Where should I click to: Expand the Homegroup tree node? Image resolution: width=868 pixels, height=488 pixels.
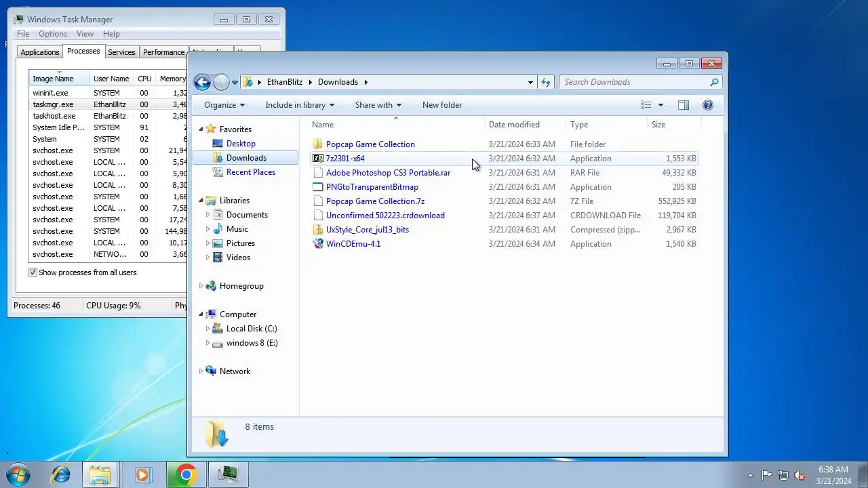(201, 286)
